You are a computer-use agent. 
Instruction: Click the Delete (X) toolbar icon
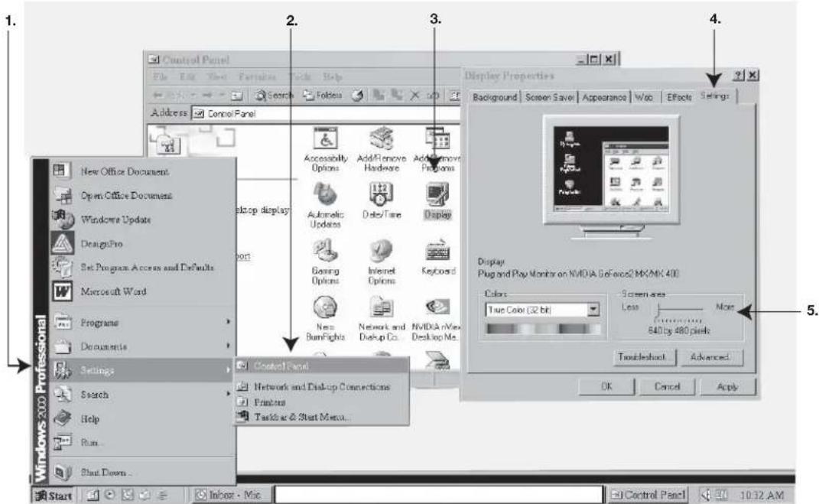click(x=414, y=95)
